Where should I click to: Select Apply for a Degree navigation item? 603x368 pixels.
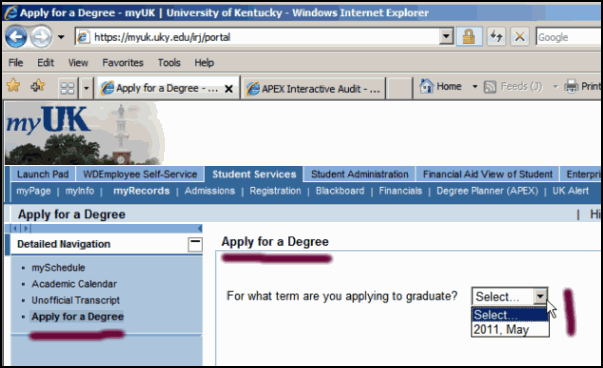pyautogui.click(x=77, y=316)
